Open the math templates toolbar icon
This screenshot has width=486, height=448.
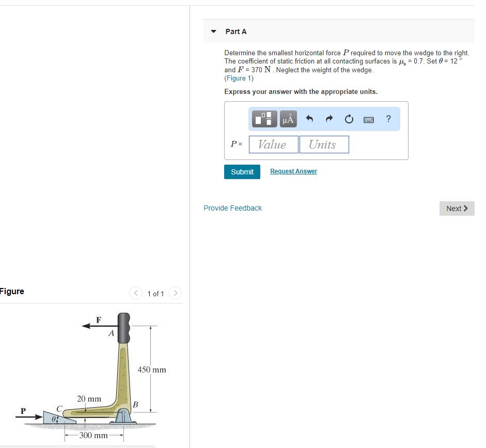(264, 119)
